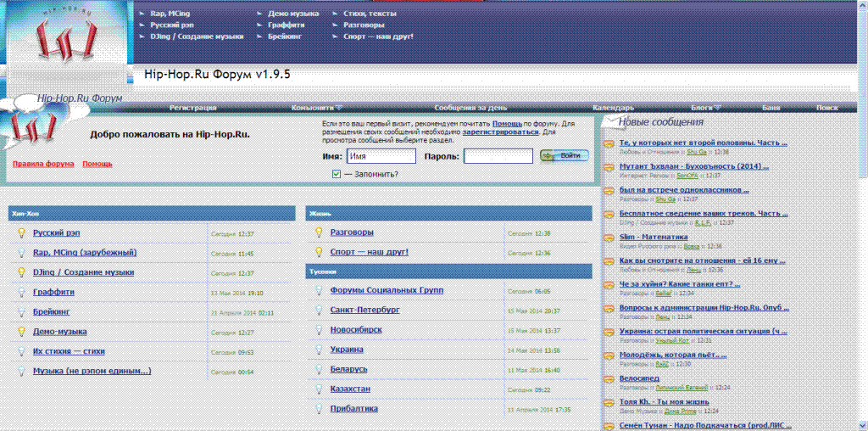Open the Казахстан forum link
868x431 pixels.
tap(350, 389)
